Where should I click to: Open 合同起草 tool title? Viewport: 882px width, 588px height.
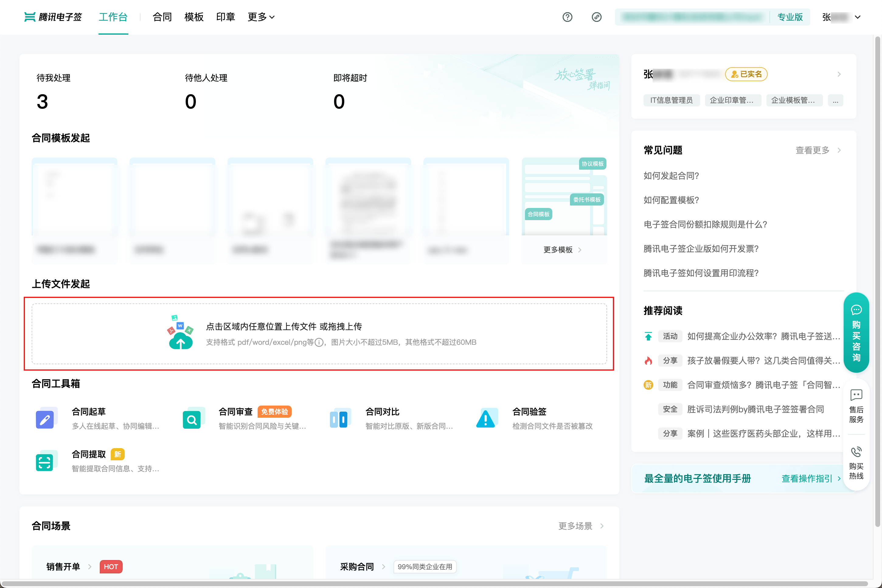[89, 412]
